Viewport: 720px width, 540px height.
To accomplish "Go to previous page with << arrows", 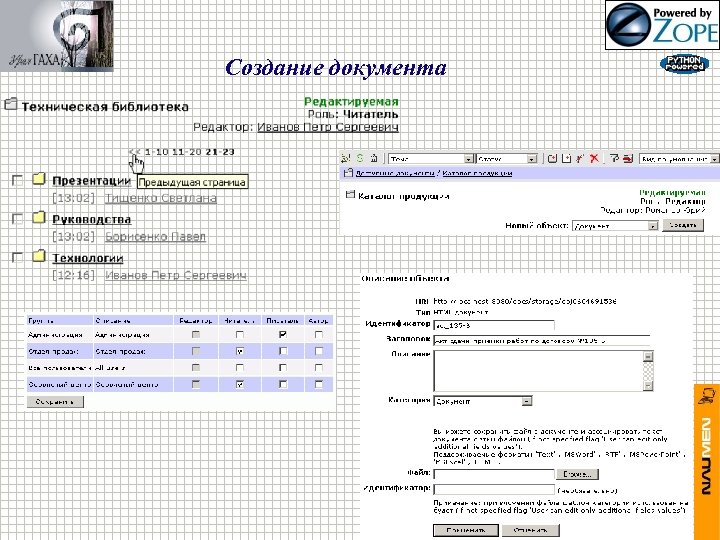I will 134,152.
